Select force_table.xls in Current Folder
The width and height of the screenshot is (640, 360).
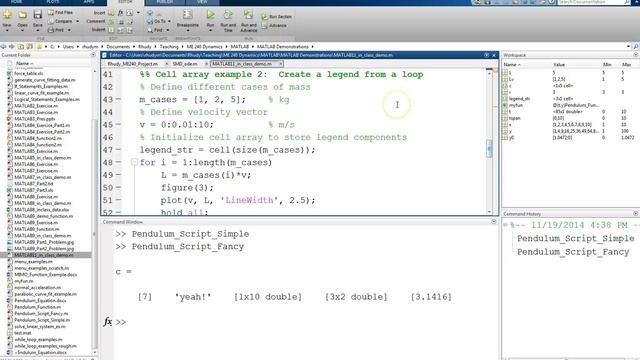coord(28,73)
